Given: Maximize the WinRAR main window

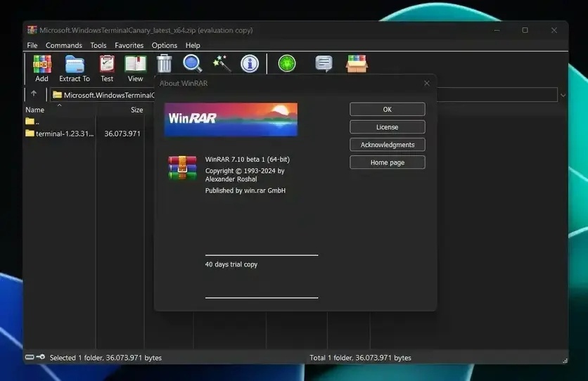Looking at the screenshot, I should tap(525, 30).
